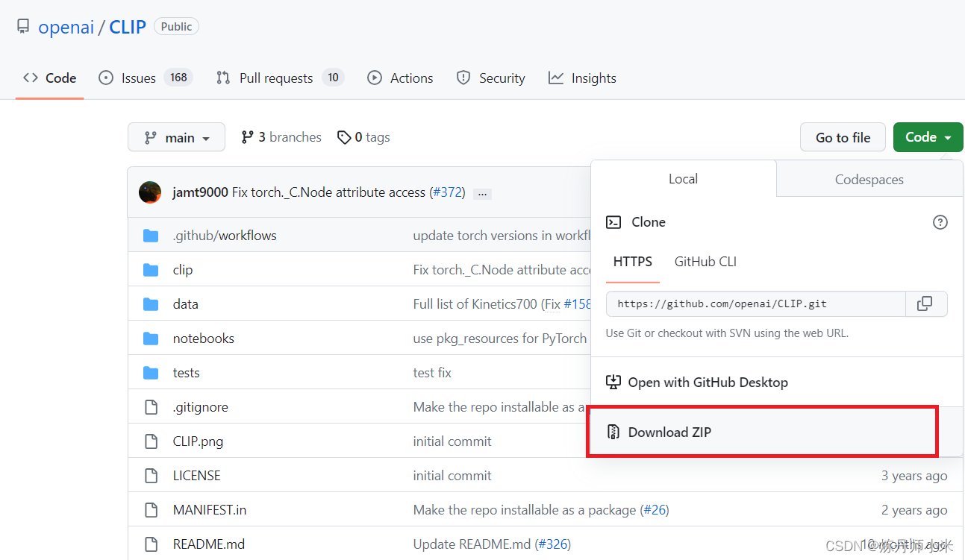The image size is (965, 560).
Task: Click the file icon next to LICENSE
Action: (151, 476)
